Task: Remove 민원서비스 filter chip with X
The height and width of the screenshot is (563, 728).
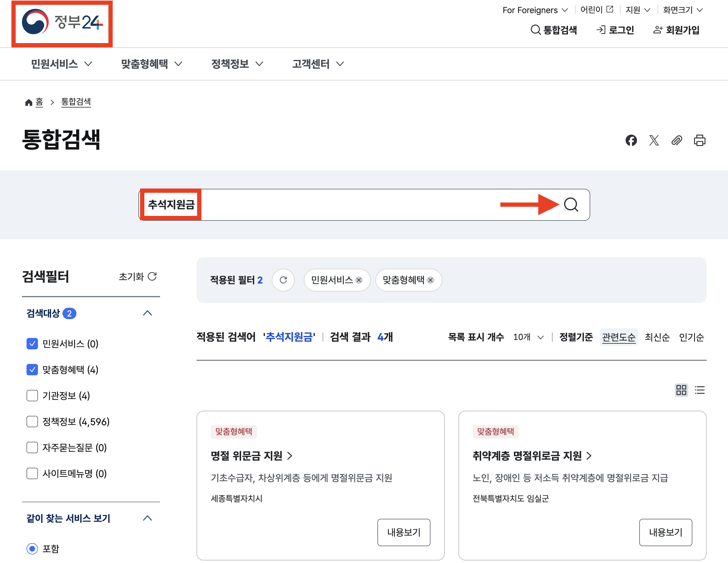Action: pos(359,280)
